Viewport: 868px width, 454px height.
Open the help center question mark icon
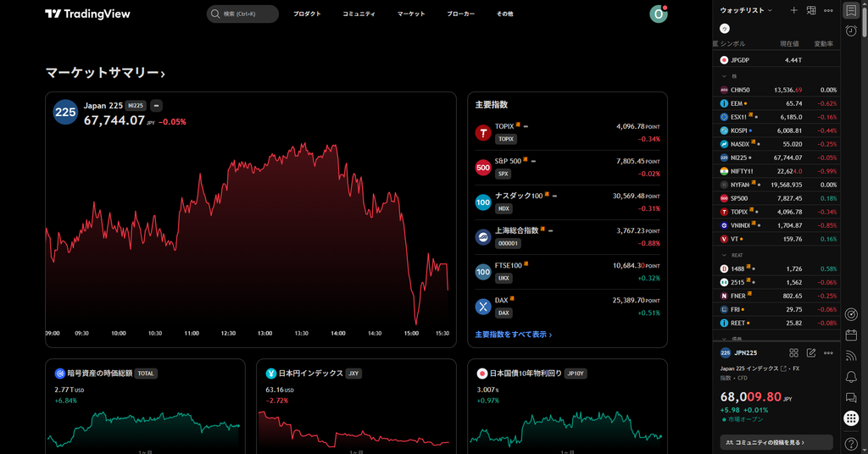point(851,444)
